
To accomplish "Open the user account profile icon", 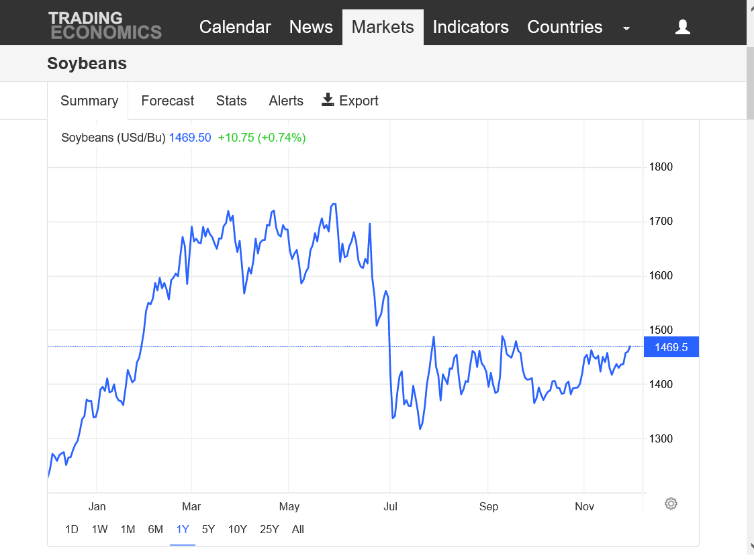I will (682, 27).
